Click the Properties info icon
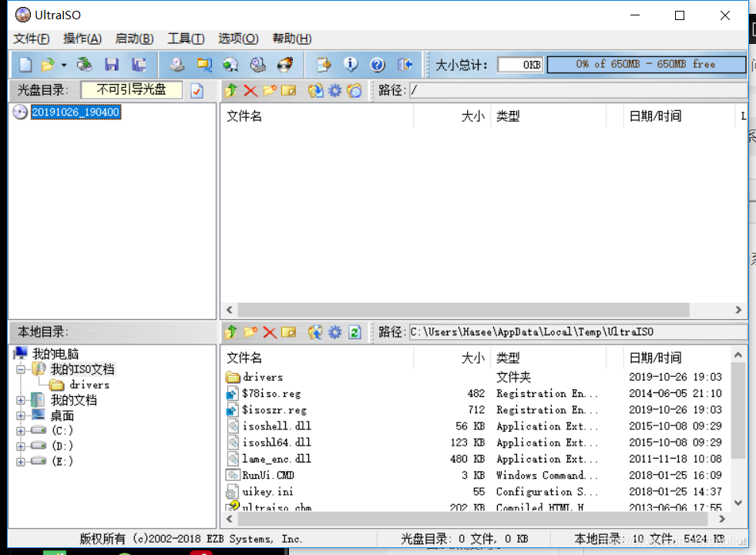Screen dimensions: 756x555 click(351, 65)
